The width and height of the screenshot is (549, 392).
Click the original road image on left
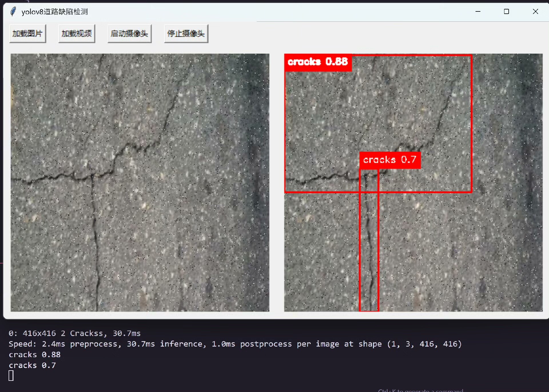[140, 183]
